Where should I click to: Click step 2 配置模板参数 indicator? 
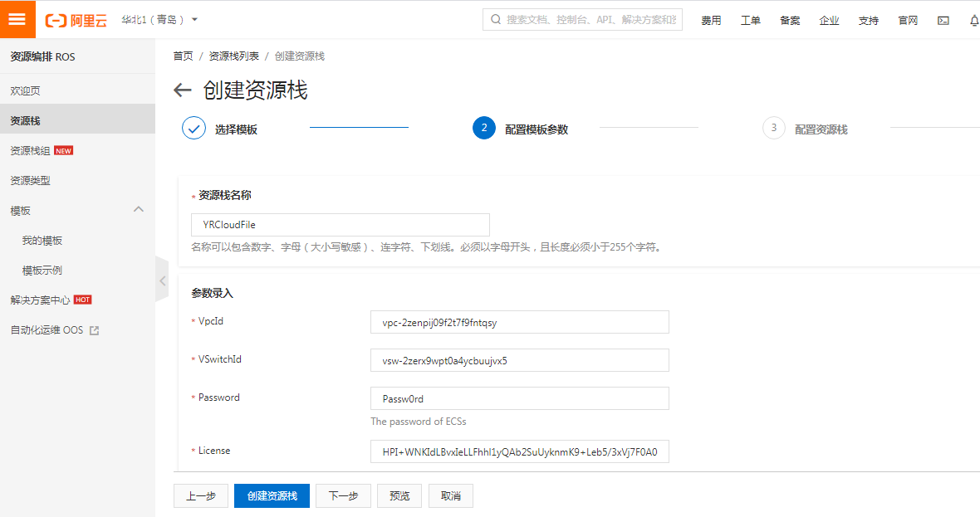coord(483,128)
